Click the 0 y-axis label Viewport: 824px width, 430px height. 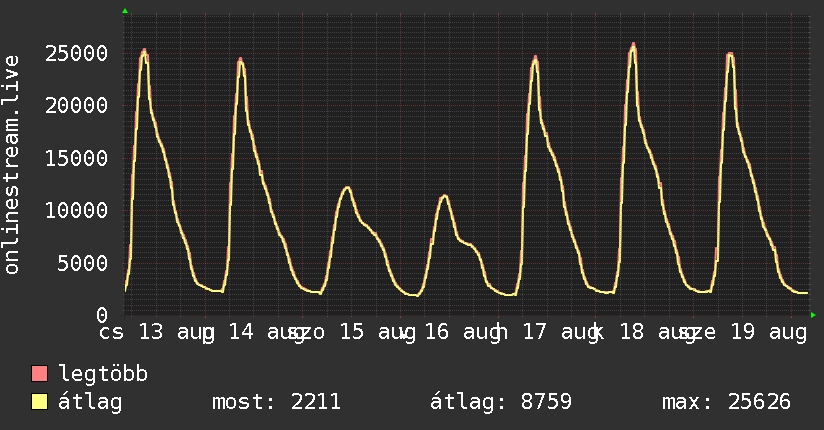(x=102, y=315)
